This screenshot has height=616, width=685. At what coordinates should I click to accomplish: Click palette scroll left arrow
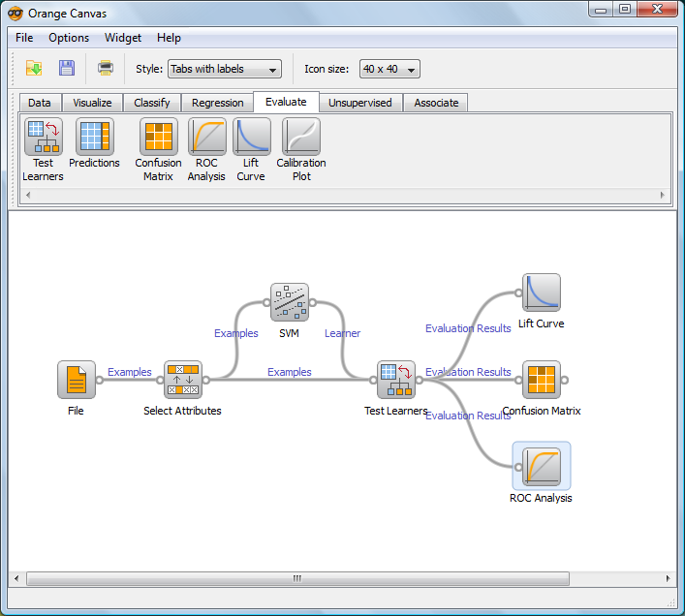(28, 195)
